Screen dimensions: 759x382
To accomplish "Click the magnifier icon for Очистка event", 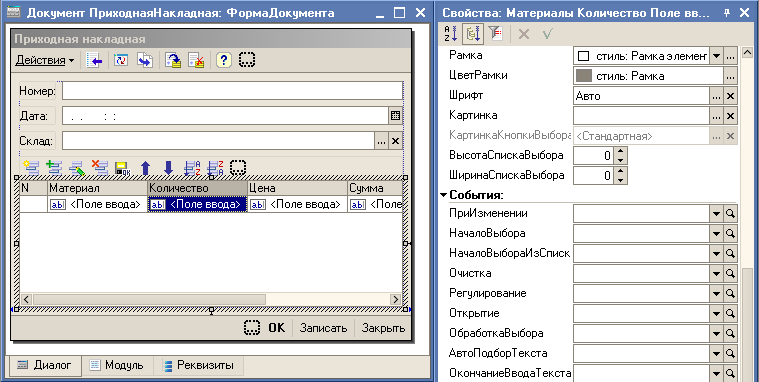I will pyautogui.click(x=730, y=274).
